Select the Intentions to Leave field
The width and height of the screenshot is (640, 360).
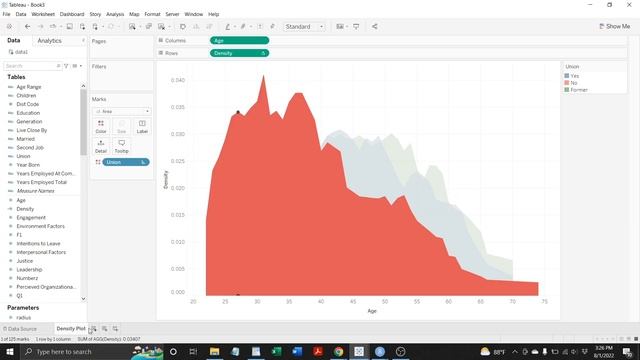tap(38, 244)
